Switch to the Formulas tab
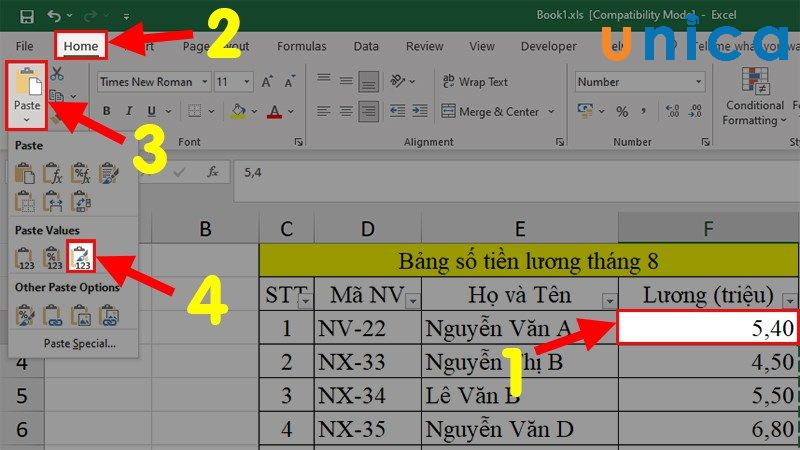 click(x=302, y=46)
